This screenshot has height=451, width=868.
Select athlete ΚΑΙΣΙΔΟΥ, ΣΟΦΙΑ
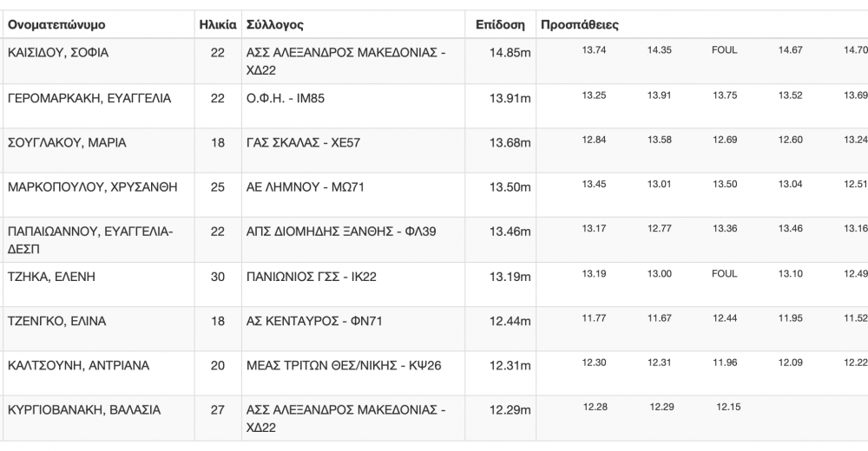pos(58,53)
